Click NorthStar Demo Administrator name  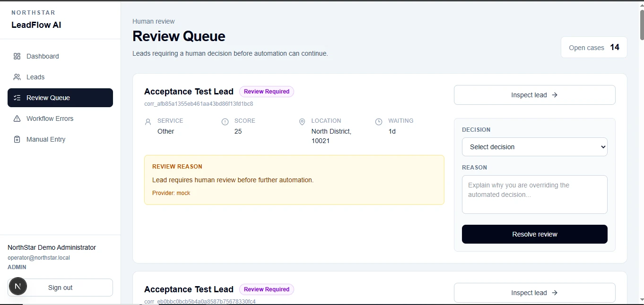point(52,247)
